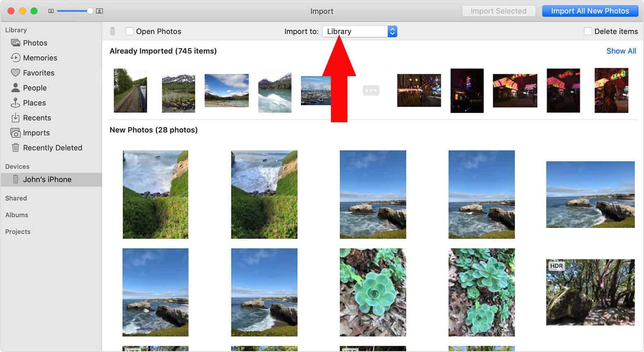Tick the Delete items checkbox
Image resolution: width=644 pixels, height=352 pixels.
point(587,31)
